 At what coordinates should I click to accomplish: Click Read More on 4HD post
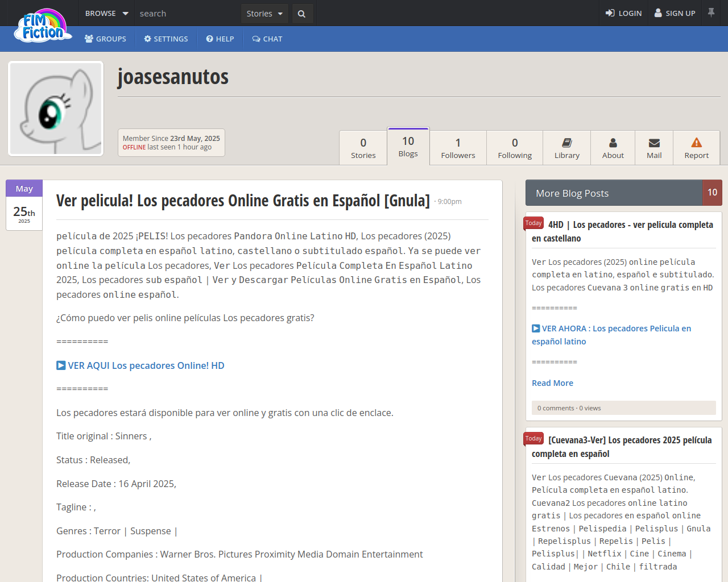(x=552, y=383)
